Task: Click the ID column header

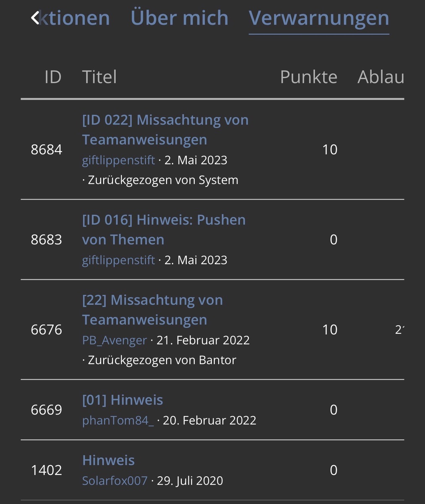Action: tap(53, 77)
